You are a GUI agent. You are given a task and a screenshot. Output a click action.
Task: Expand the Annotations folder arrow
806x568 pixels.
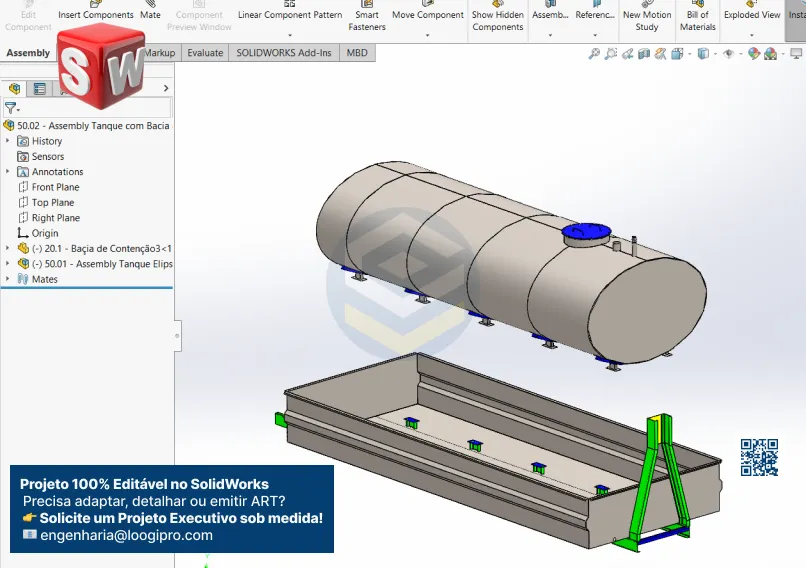pyautogui.click(x=8, y=172)
